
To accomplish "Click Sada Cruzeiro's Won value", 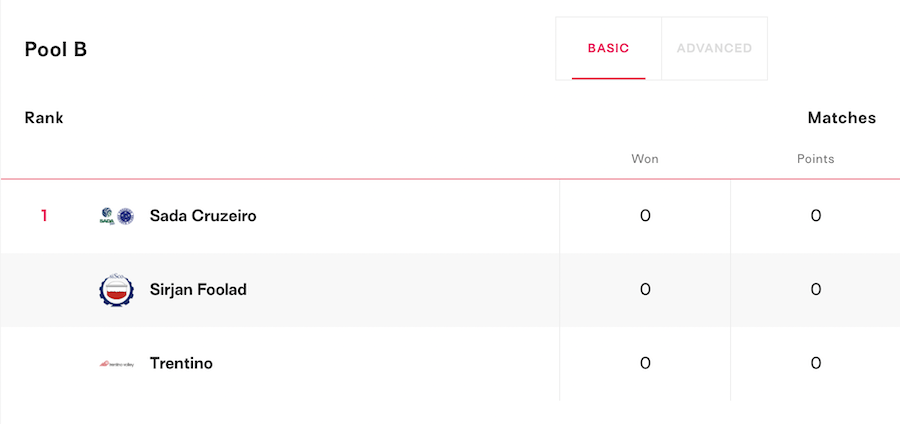I will (x=645, y=216).
